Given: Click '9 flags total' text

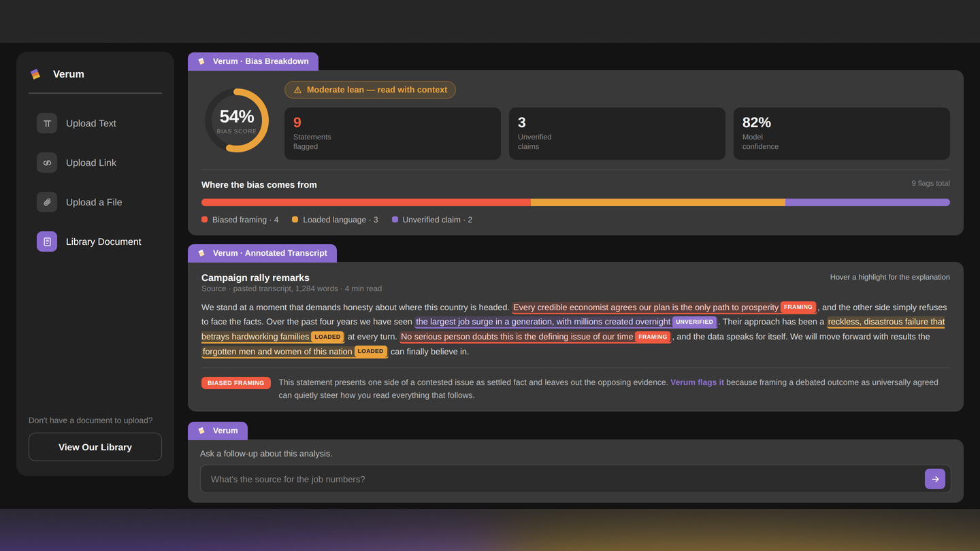Looking at the screenshot, I should pyautogui.click(x=931, y=184).
